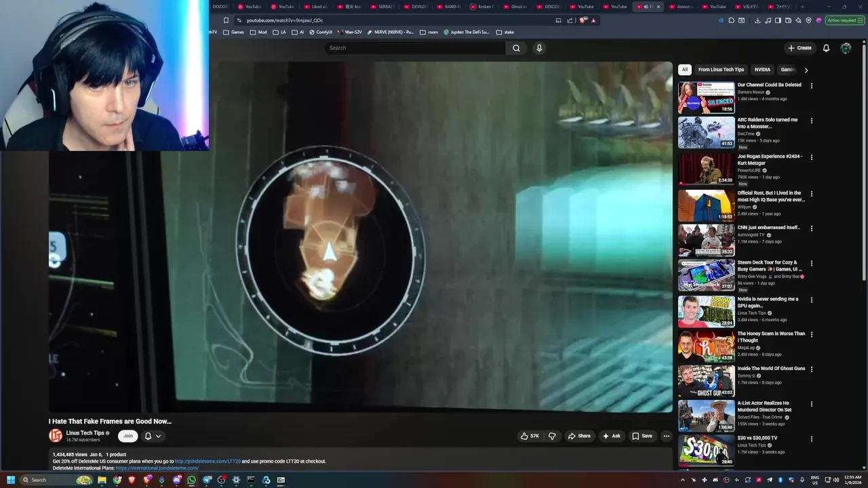Select the NVIDIA filter chip
The width and height of the screenshot is (868, 488).
762,69
